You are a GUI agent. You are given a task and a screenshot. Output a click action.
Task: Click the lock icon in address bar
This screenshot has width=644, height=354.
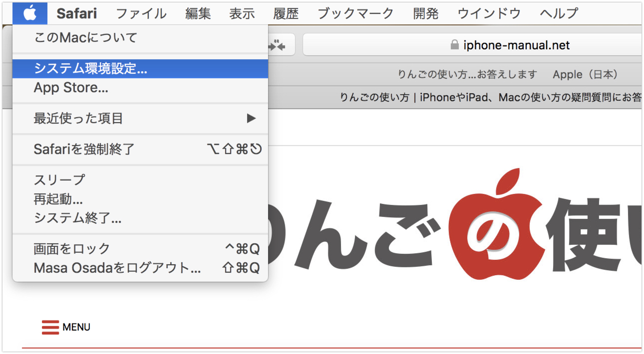(x=454, y=45)
